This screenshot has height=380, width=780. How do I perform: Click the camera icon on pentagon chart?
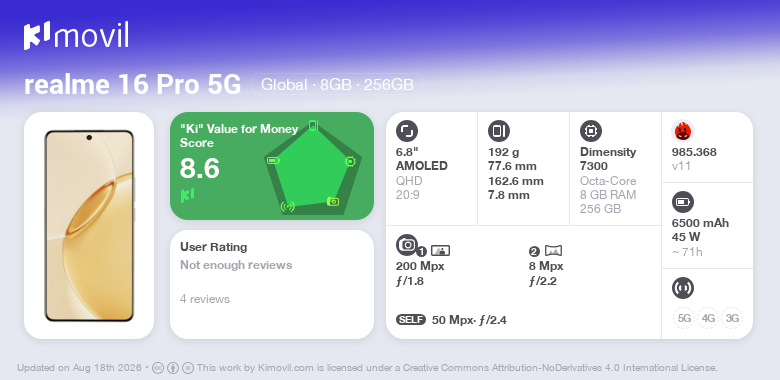[x=333, y=201]
